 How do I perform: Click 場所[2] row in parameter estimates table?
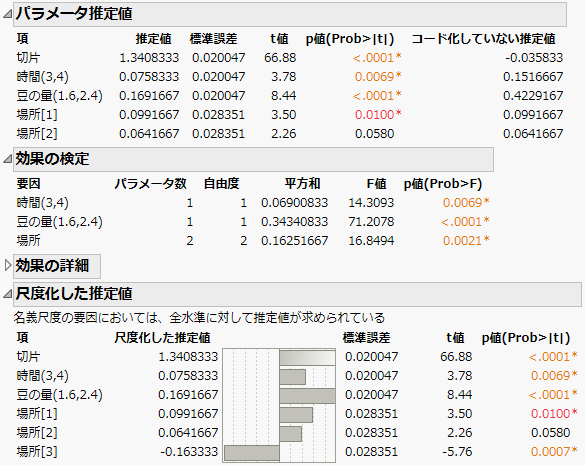click(290, 134)
